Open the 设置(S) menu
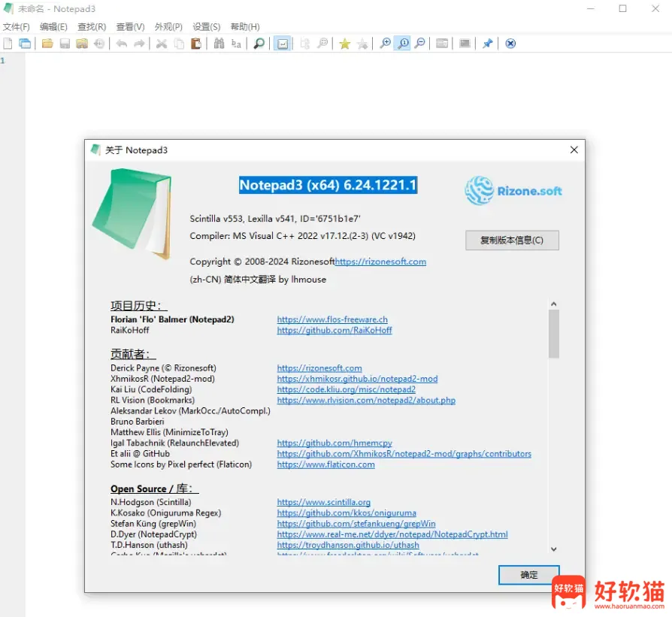 click(x=207, y=26)
